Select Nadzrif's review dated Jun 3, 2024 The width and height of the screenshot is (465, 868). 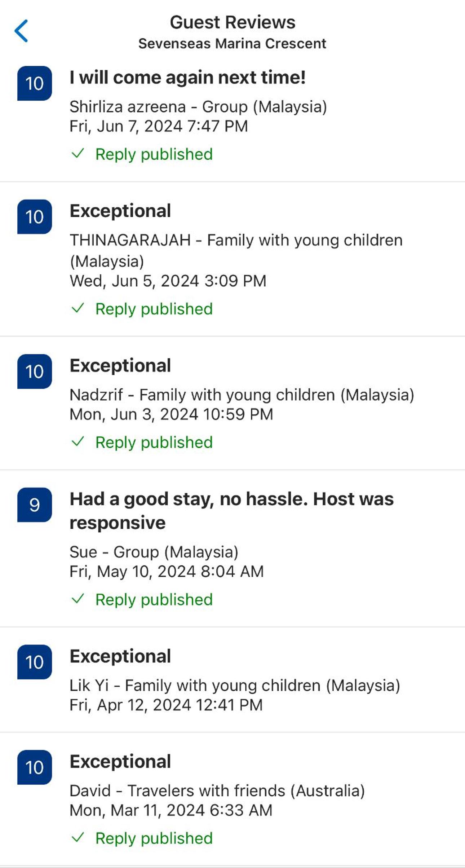(x=232, y=403)
